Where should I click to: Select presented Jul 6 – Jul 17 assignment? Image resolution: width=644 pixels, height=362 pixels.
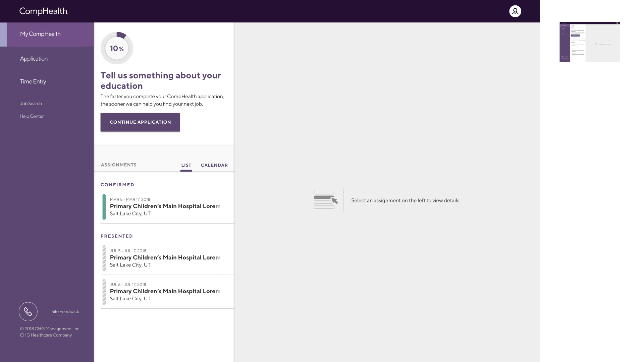click(167, 292)
